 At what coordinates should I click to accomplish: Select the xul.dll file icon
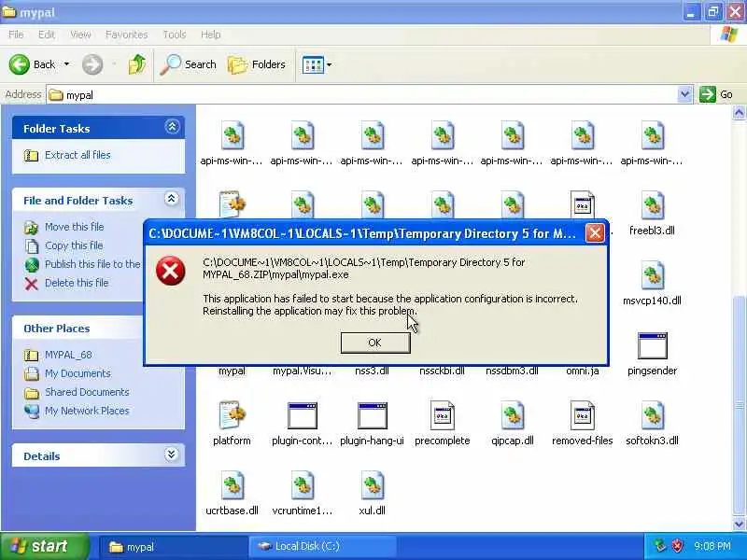point(372,485)
